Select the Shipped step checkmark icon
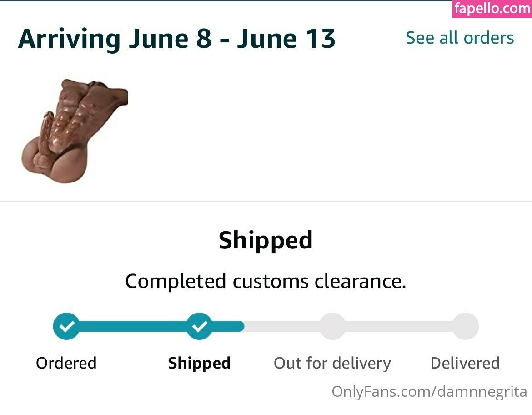The height and width of the screenshot is (415, 532). (199, 326)
